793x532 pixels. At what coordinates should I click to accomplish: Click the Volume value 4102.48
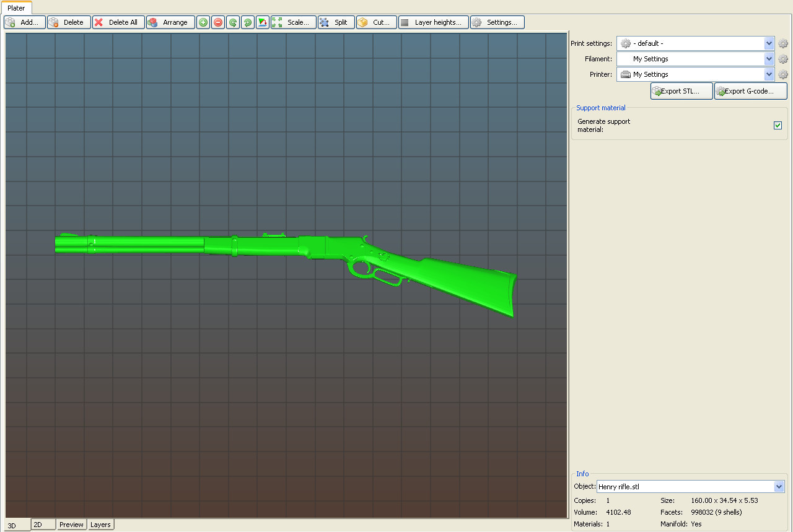coord(618,512)
